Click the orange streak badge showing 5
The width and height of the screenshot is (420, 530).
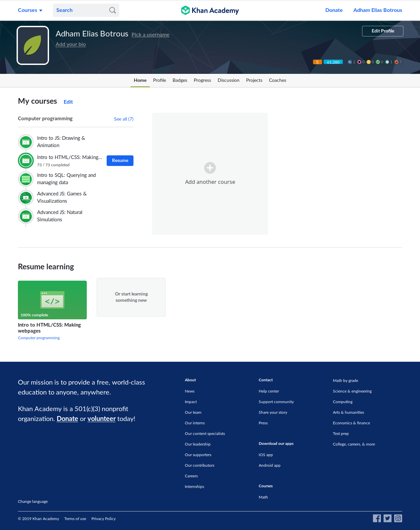point(317,62)
